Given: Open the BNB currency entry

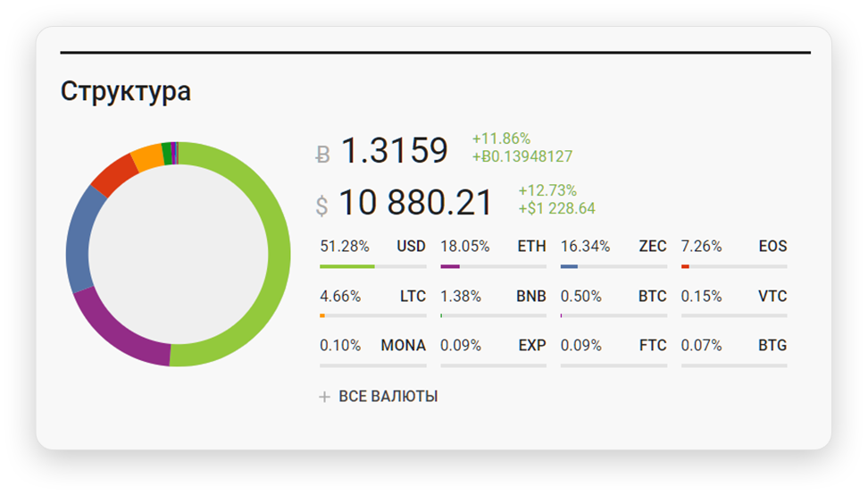Looking at the screenshot, I should tap(530, 297).
